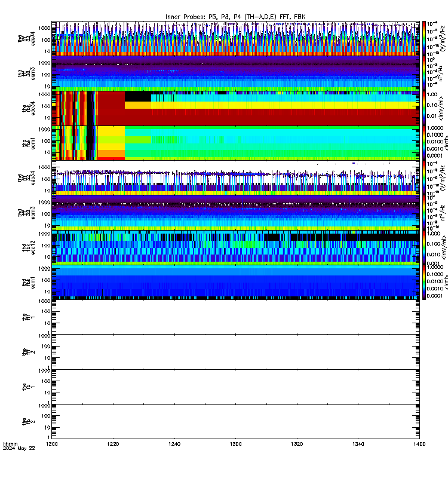
Task: Click the empty "the fff 1" panel
Action: (x=235, y=317)
